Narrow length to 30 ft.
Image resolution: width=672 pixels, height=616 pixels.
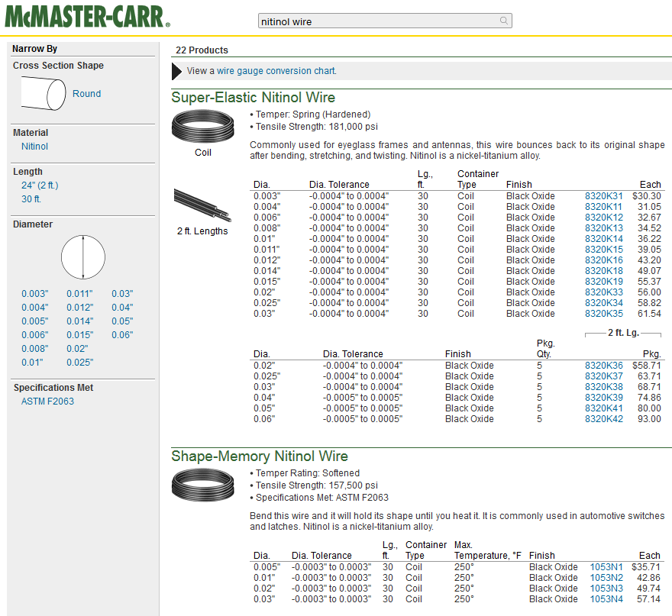pyautogui.click(x=31, y=199)
